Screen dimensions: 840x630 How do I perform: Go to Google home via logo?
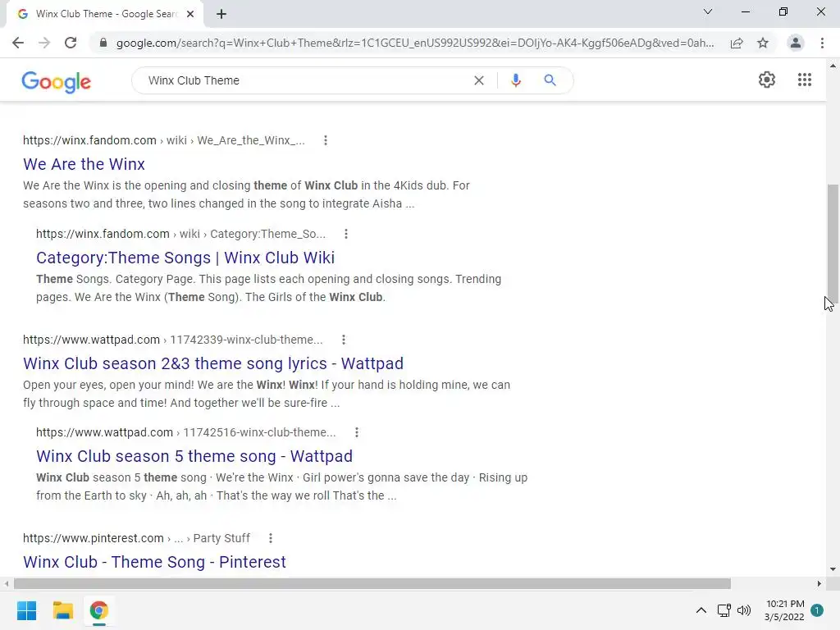coord(57,81)
